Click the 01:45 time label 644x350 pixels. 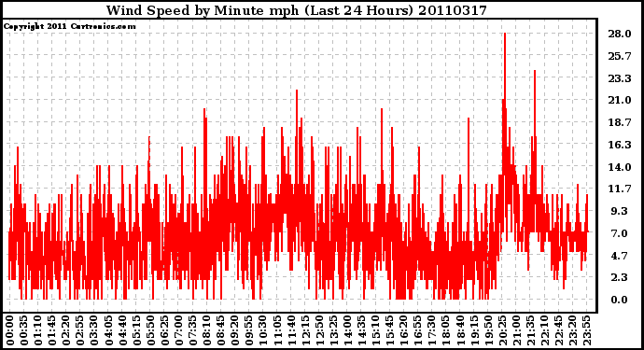point(51,330)
